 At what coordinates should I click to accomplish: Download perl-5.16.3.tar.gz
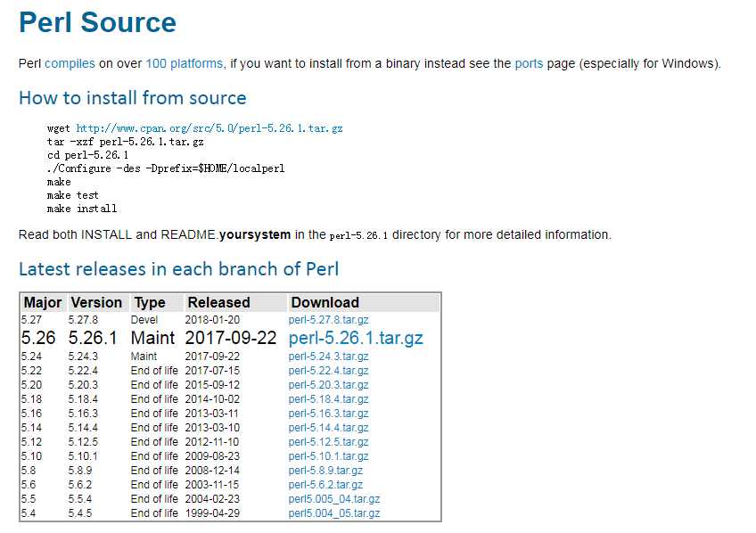point(328,414)
